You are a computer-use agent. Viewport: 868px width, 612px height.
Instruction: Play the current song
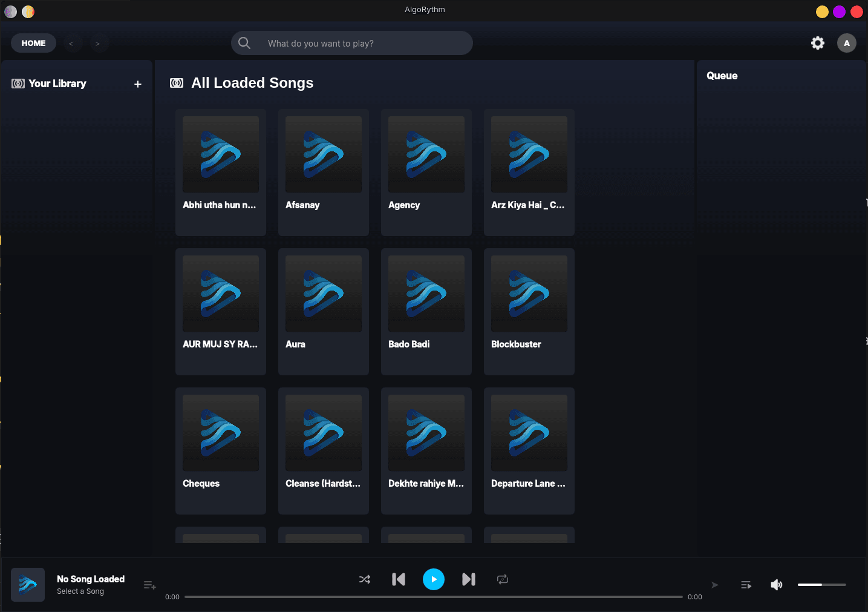tap(434, 579)
